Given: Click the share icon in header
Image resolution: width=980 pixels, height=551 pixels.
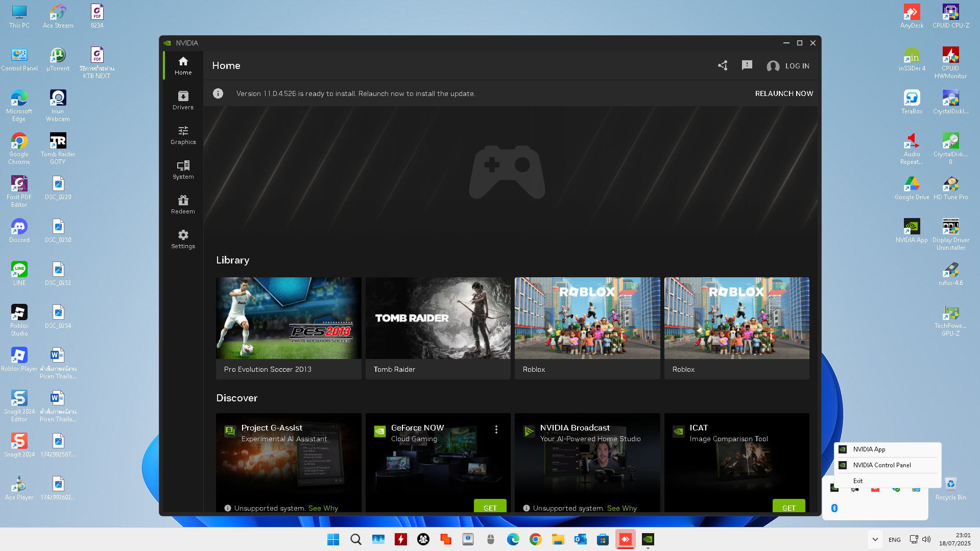Looking at the screenshot, I should tap(723, 65).
